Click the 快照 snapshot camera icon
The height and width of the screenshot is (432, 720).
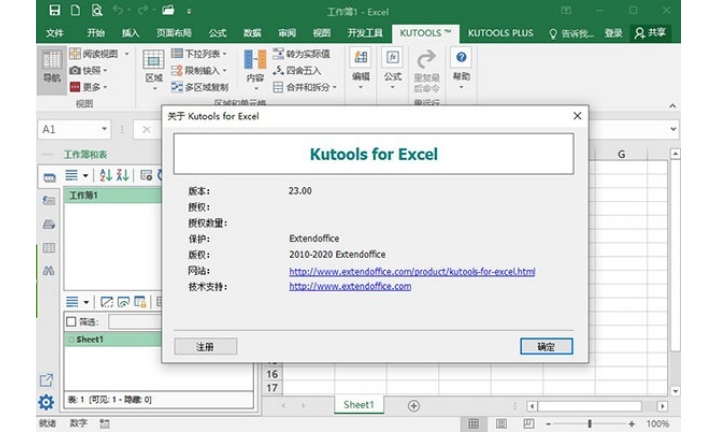coord(75,70)
